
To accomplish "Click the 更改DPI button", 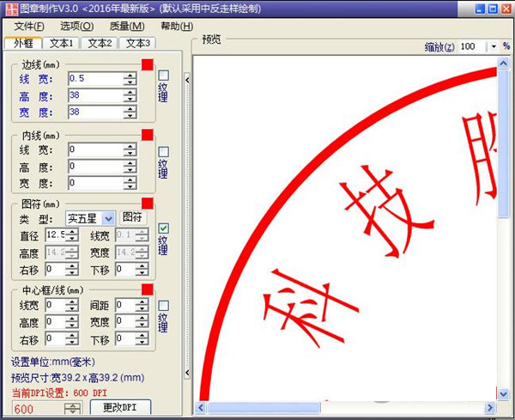I will [120, 407].
